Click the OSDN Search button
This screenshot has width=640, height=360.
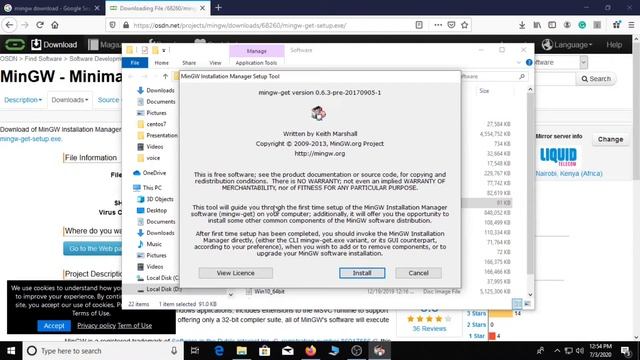[x=596, y=79]
